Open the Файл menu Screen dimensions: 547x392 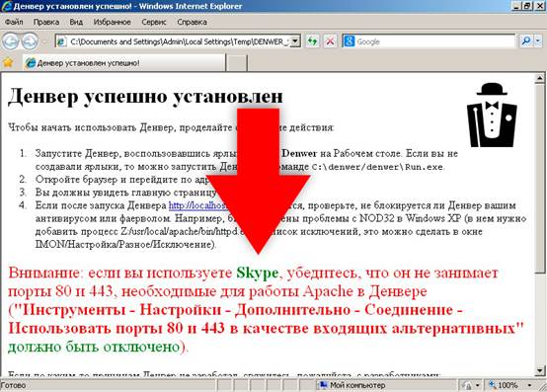[x=14, y=22]
